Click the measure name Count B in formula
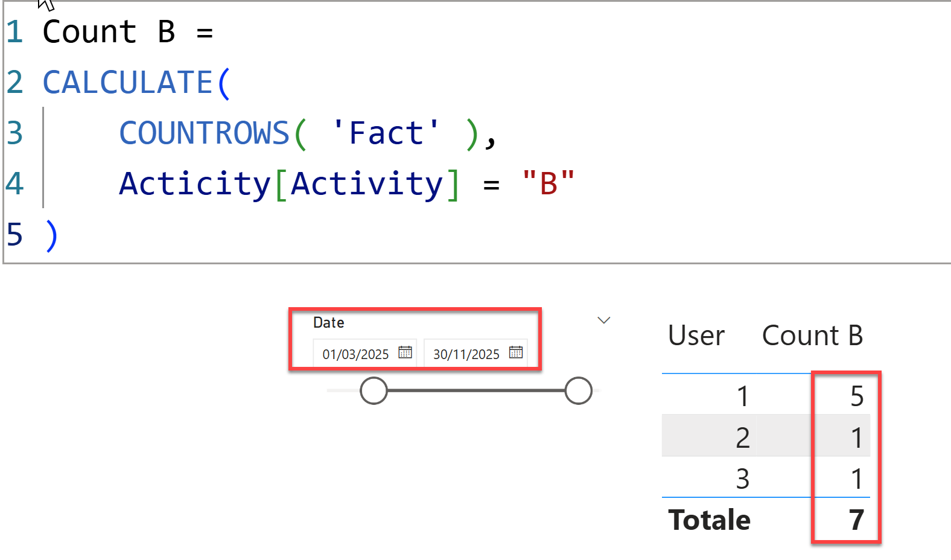 [109, 32]
